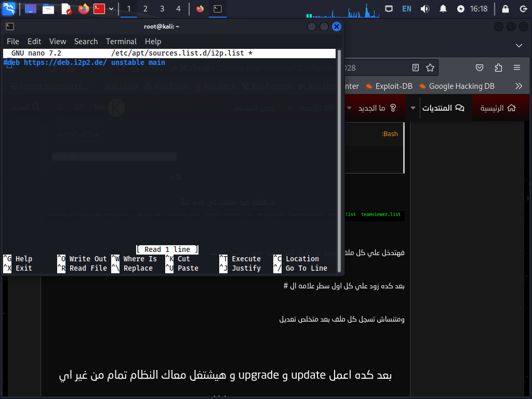Activate the terminal window taskbar button
The image size is (532, 399).
click(x=218, y=9)
